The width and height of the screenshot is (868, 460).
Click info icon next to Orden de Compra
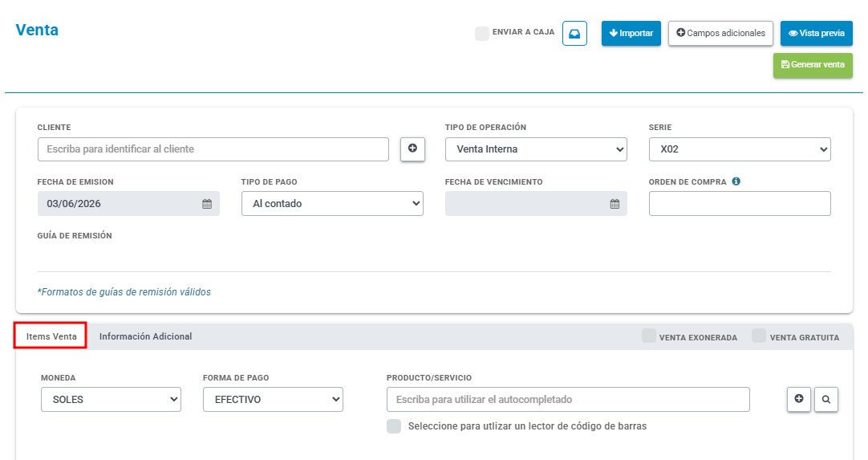(736, 181)
